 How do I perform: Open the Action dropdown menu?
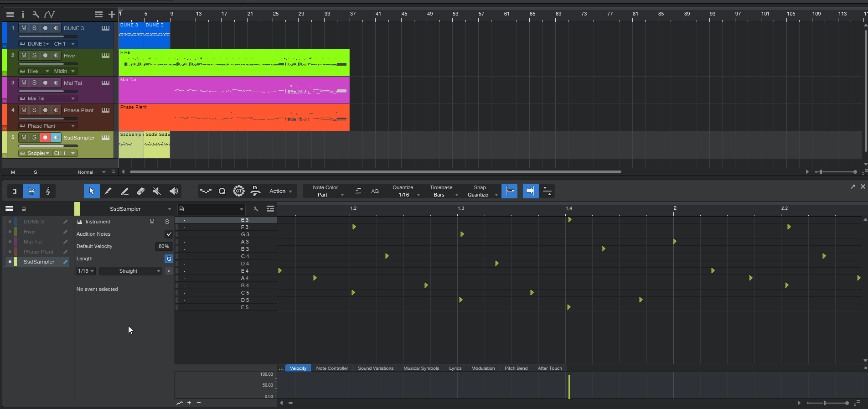pos(280,191)
